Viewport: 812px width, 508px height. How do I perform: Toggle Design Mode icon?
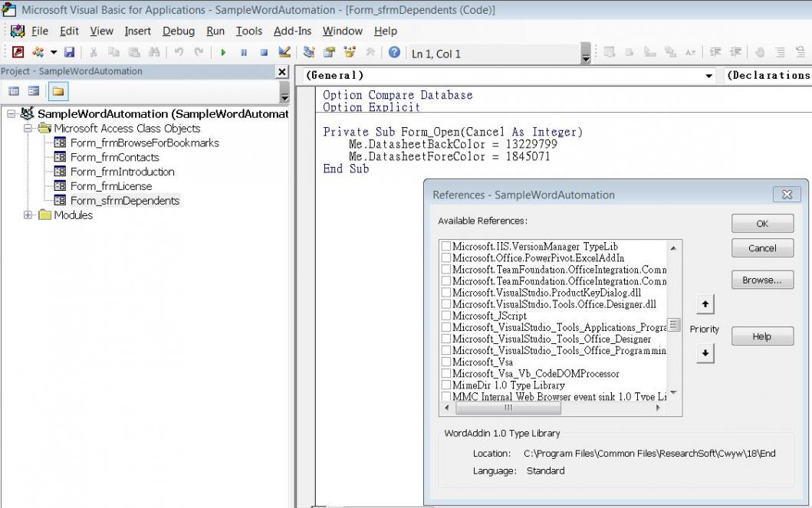(x=284, y=52)
